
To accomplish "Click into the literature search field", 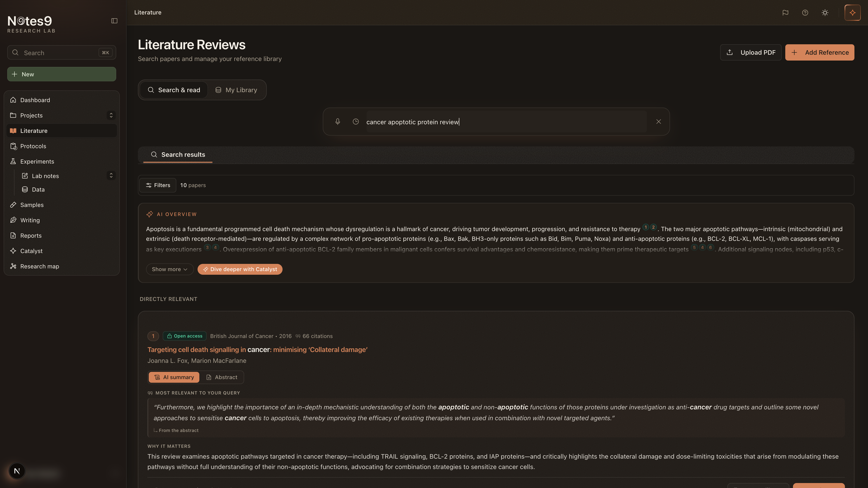I will pyautogui.click(x=506, y=122).
